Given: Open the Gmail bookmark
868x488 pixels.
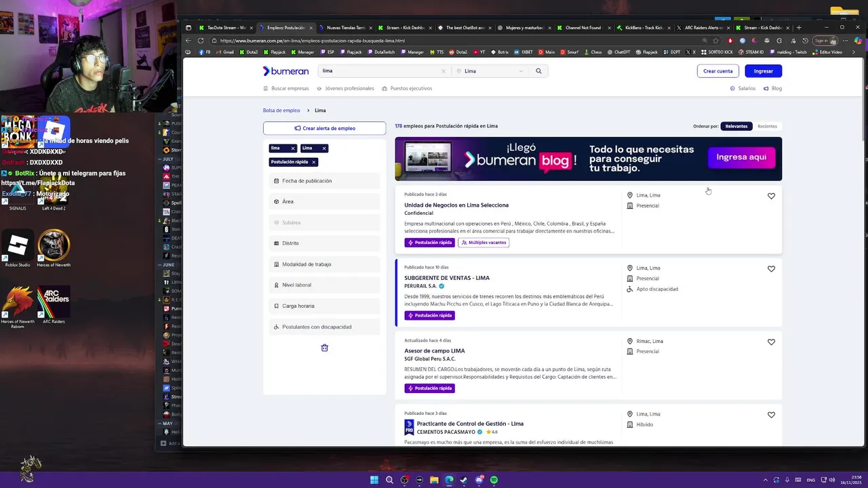Looking at the screenshot, I should [225, 52].
